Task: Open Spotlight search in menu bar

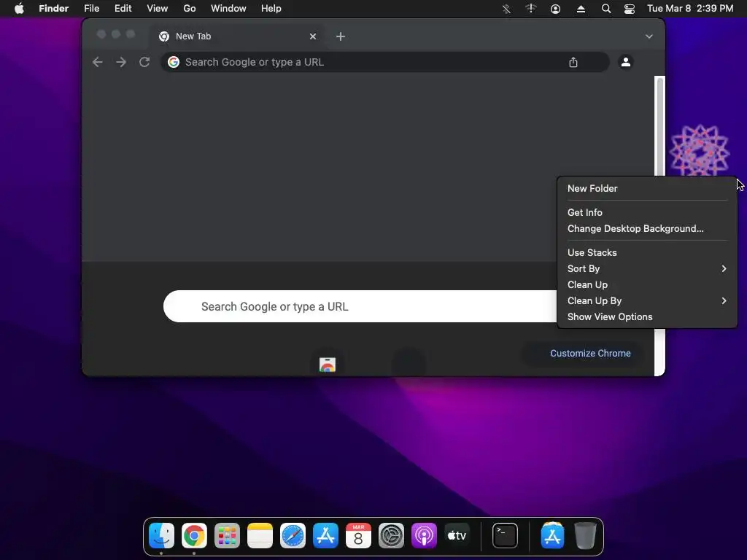Action: coord(606,9)
